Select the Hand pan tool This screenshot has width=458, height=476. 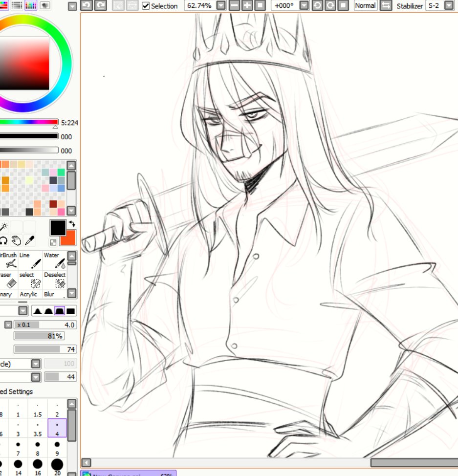coord(17,241)
